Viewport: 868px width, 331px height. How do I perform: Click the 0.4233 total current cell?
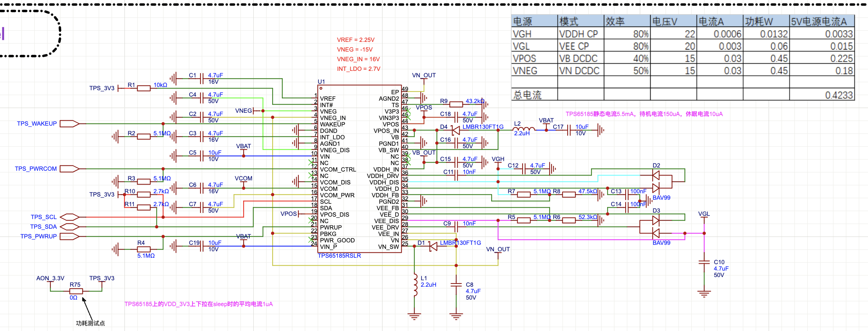822,95
